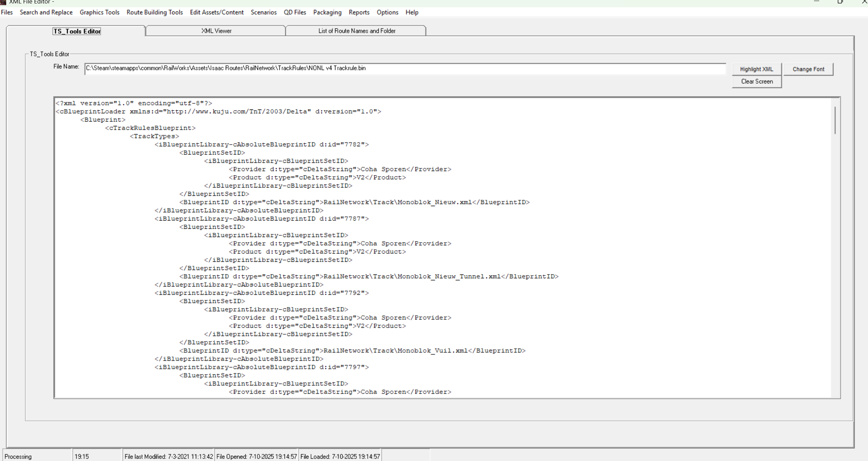Select the TS_Tools Editor tab
This screenshot has width=868, height=461.
point(77,31)
